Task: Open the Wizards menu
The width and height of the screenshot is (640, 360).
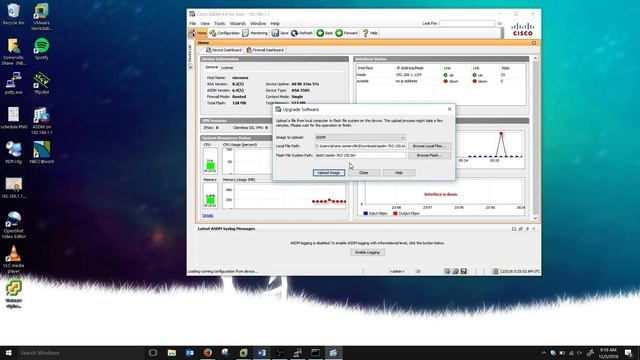Action: [238, 24]
